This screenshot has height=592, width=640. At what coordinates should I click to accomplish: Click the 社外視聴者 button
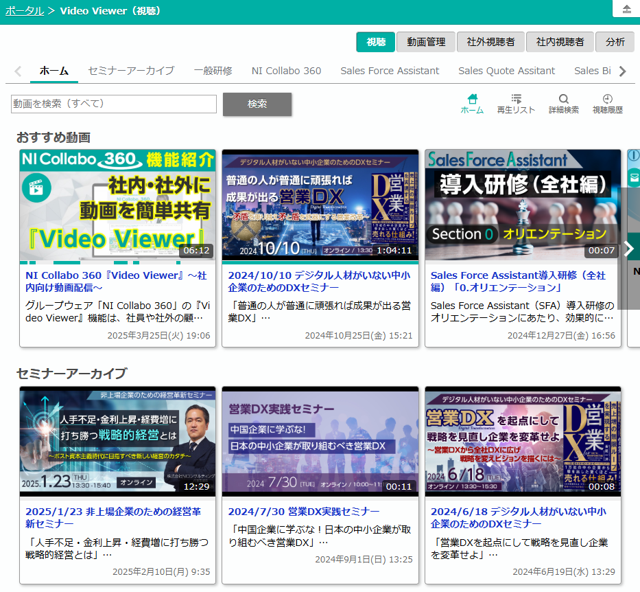pos(491,42)
